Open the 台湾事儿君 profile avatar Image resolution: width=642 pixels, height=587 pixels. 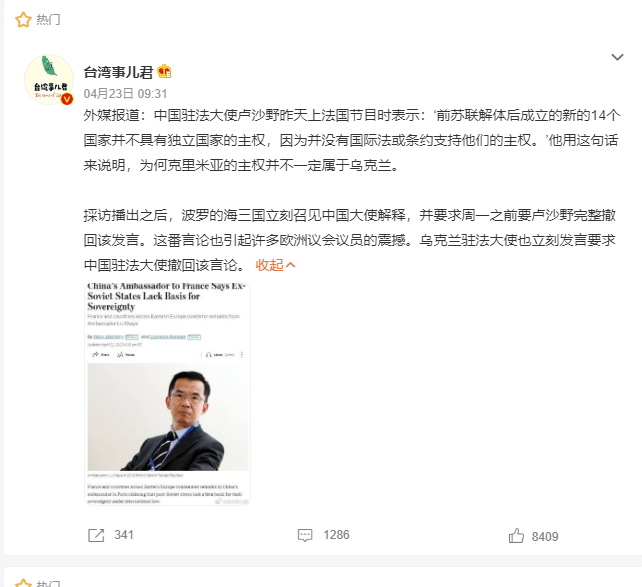coord(49,79)
